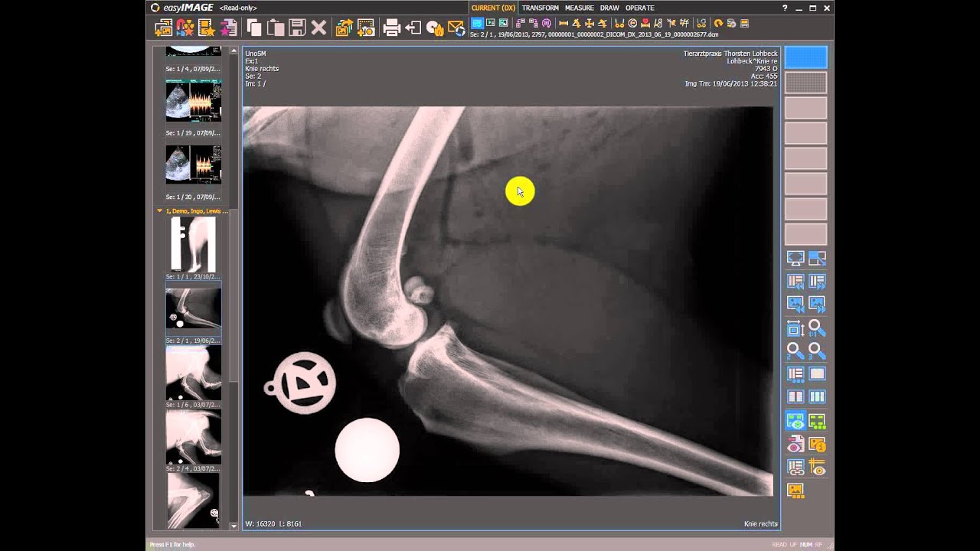
Task: Click the 'Img Tm: 19/06/2013 12:38:21' text
Action: (730, 83)
